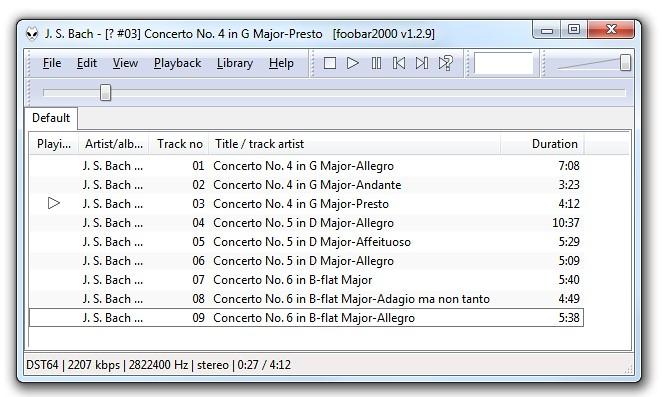
Task: Click the status bar codec info DST64
Action: [x=42, y=365]
